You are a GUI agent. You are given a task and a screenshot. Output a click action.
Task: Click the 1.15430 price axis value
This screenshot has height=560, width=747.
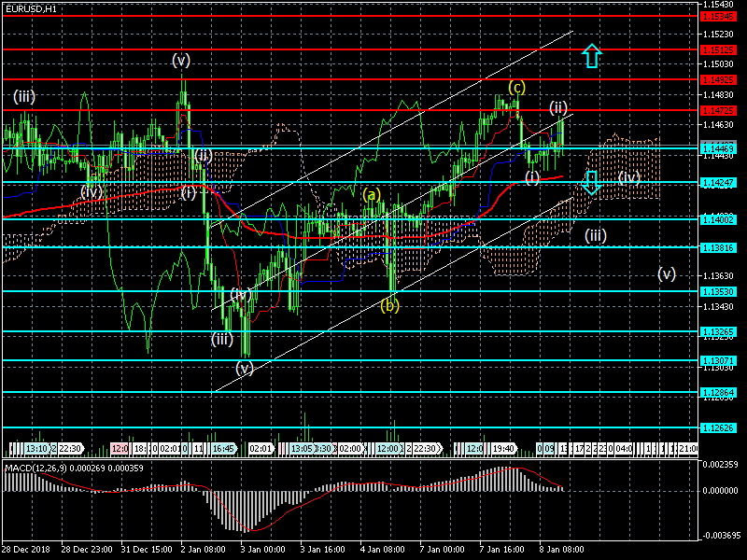pos(718,5)
